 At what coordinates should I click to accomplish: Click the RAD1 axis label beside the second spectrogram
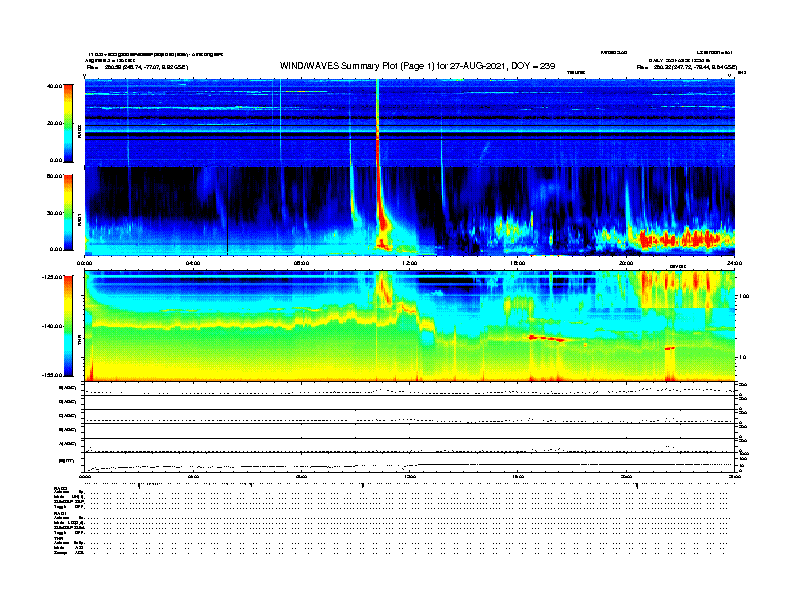79,219
